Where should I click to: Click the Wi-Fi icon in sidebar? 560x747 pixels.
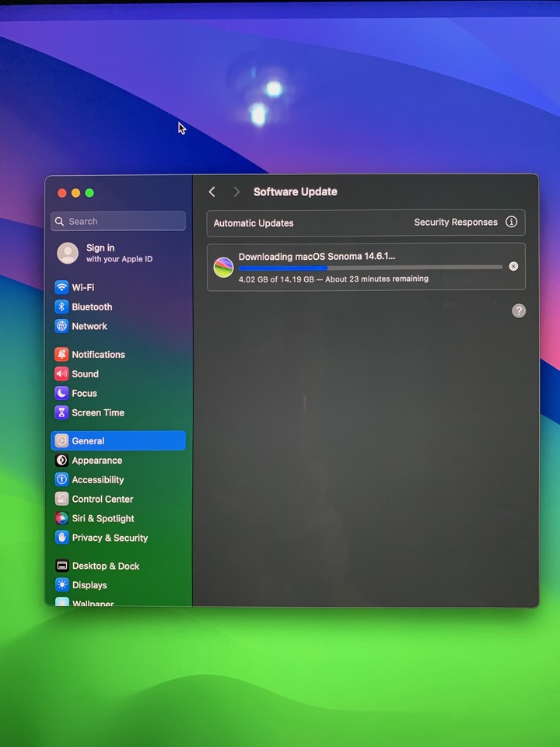click(x=61, y=287)
